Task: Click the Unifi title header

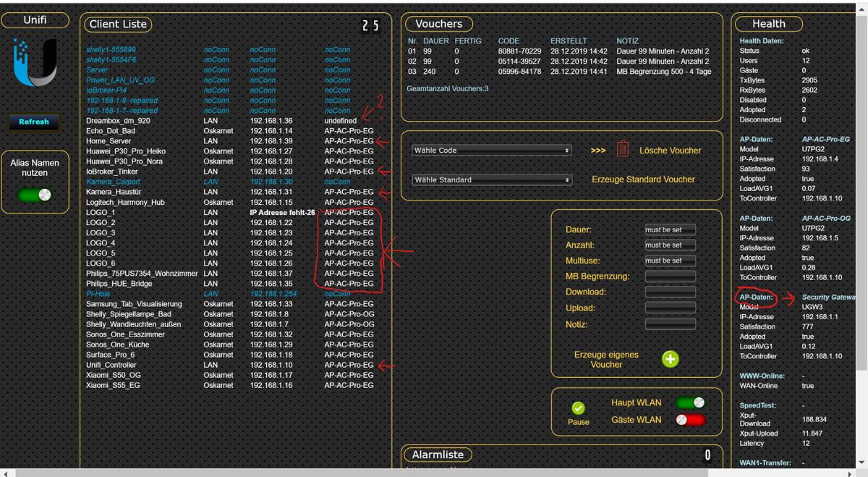Action: click(35, 20)
